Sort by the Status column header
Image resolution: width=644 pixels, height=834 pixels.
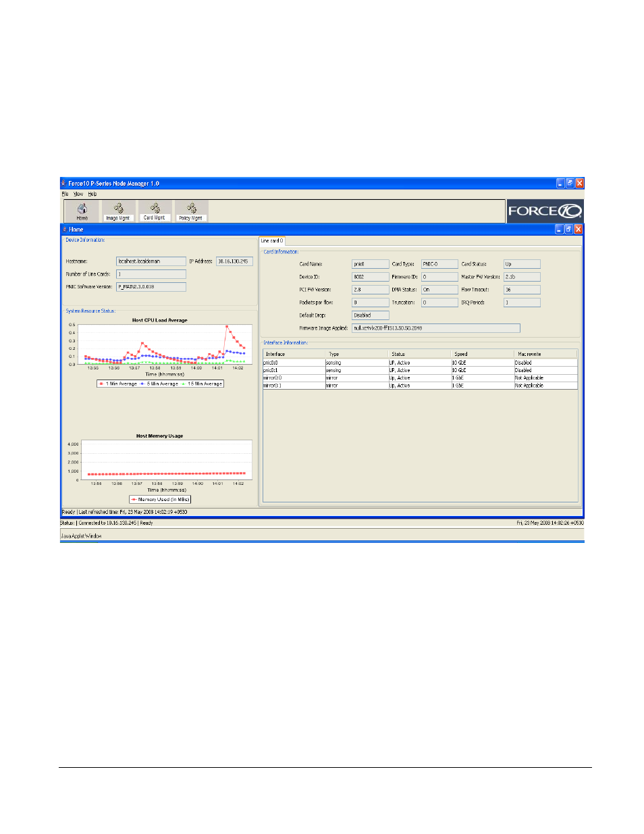point(420,354)
